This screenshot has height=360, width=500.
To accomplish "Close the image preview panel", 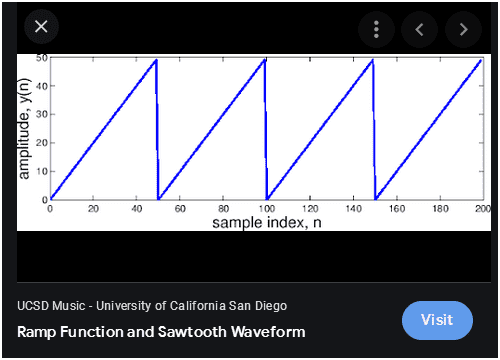I will tap(41, 27).
